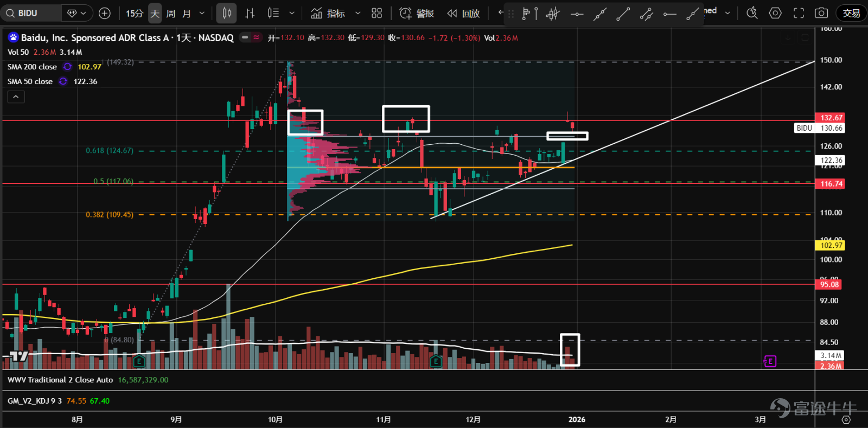Select the yellow 102.97 price label
868x428 pixels.
point(831,245)
